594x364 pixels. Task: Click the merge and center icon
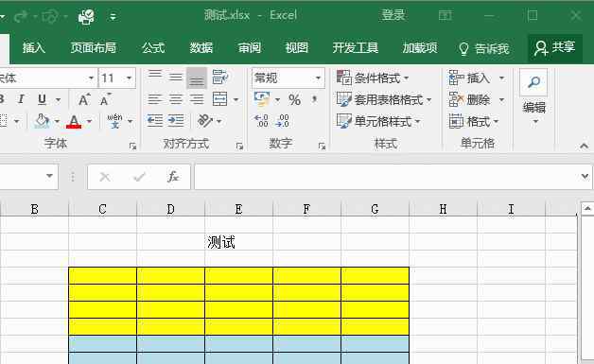click(x=219, y=99)
